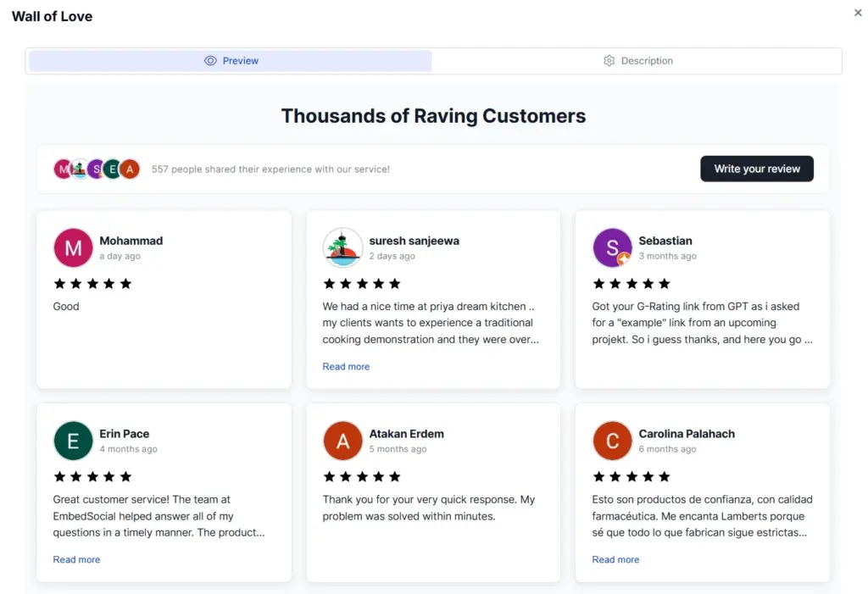The image size is (868, 594).
Task: Click Carolina Palahach's avatar icon
Action: coord(612,441)
